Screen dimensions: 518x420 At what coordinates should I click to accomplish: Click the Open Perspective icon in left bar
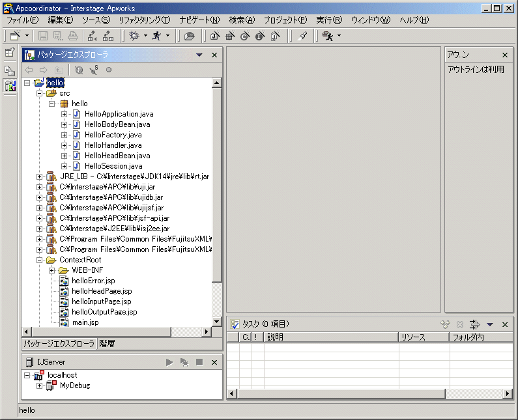pos(10,52)
